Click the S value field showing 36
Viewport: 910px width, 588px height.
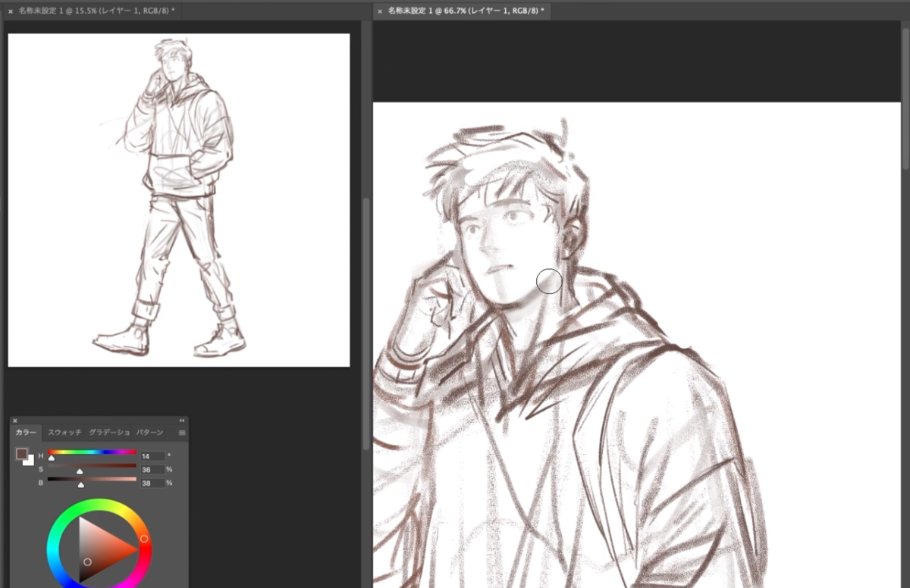(152, 469)
